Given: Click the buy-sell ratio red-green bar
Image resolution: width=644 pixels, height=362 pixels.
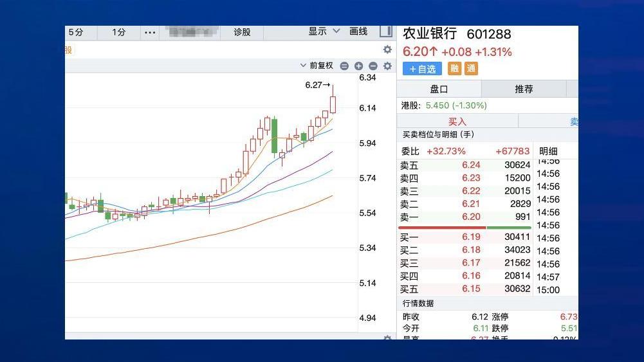Looking at the screenshot, I should [465, 227].
